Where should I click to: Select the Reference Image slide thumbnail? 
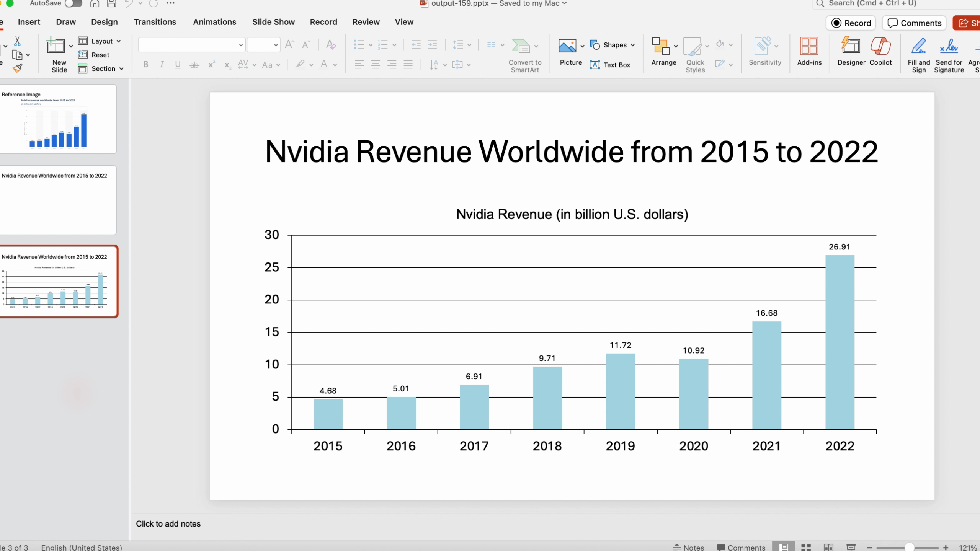pyautogui.click(x=58, y=119)
